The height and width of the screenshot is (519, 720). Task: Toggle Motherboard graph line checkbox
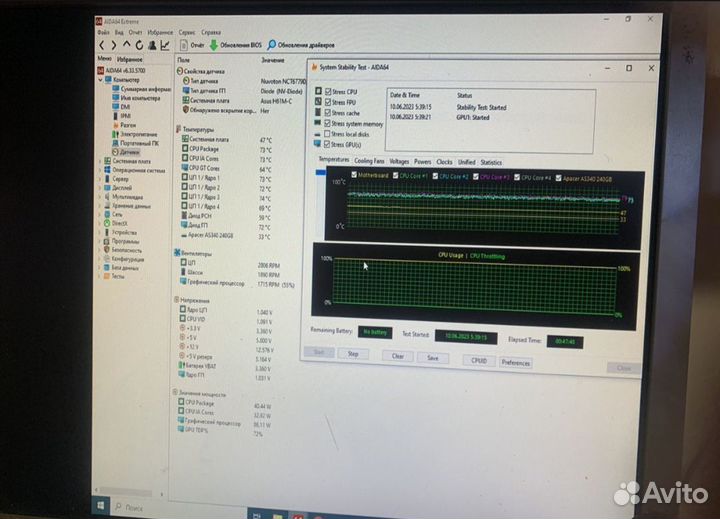[354, 175]
